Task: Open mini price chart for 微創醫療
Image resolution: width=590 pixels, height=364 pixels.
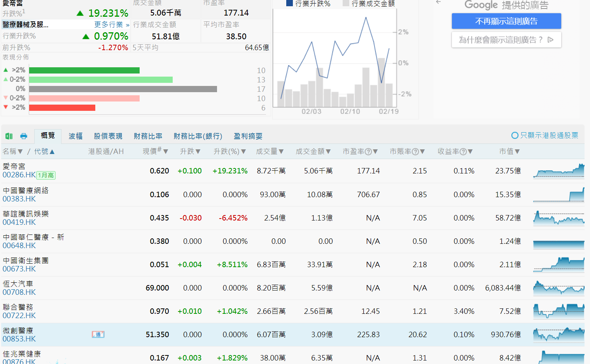Action: (558, 334)
